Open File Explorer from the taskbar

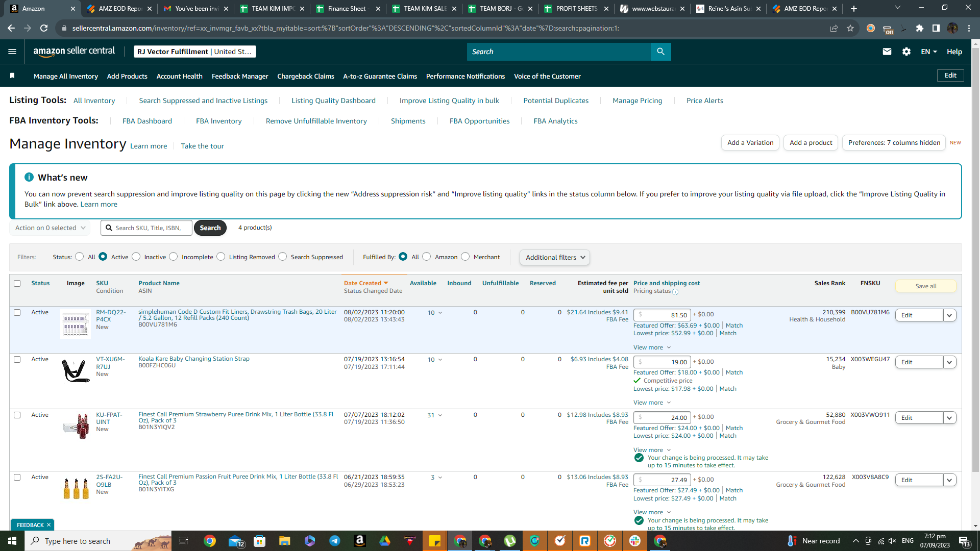[x=285, y=541]
